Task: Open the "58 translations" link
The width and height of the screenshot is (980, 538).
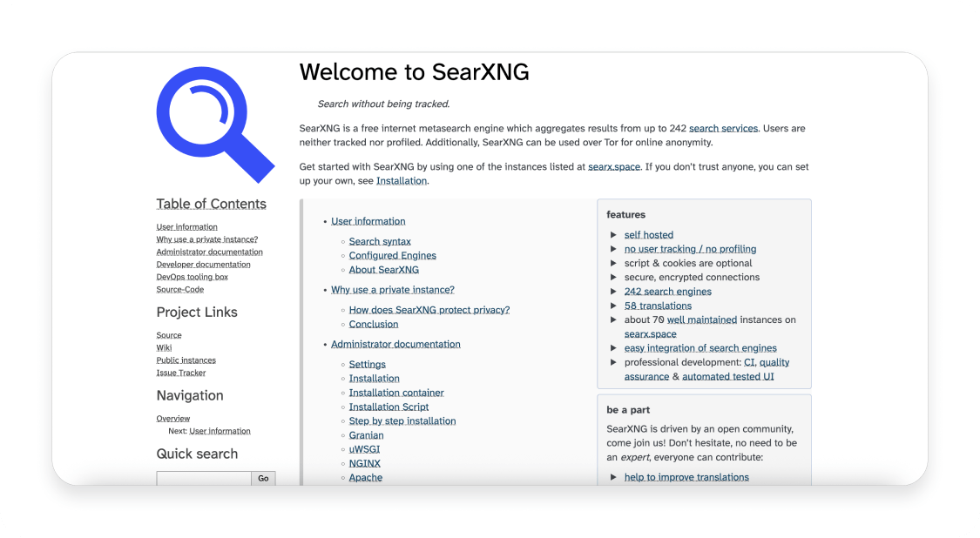Action: coord(659,306)
